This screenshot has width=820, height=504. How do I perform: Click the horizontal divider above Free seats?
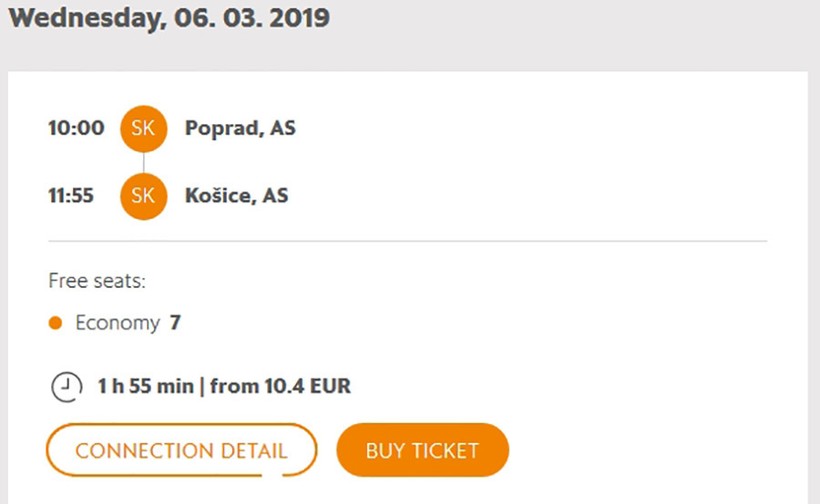coord(407,241)
